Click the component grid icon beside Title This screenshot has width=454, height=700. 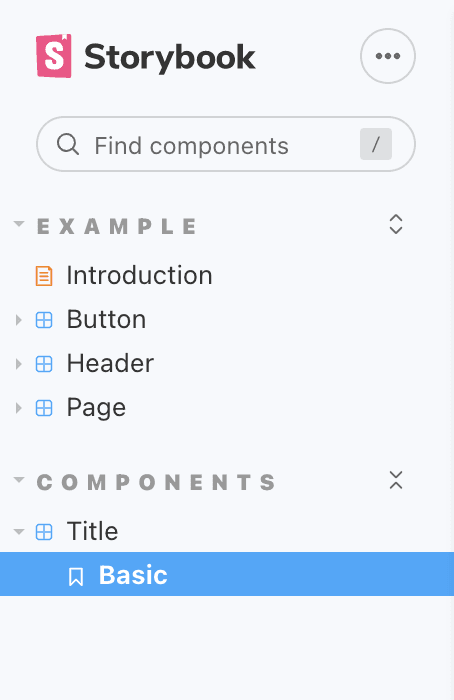point(44,531)
